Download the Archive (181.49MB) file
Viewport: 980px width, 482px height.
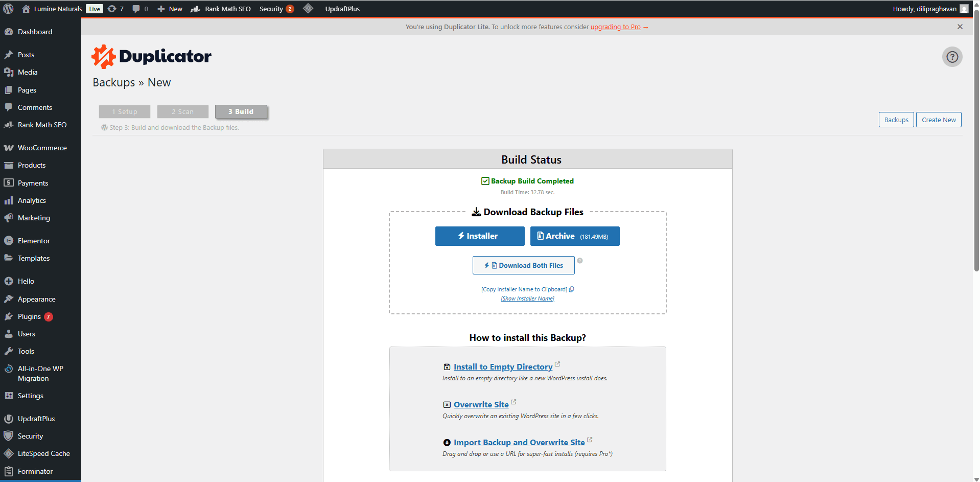tap(575, 236)
